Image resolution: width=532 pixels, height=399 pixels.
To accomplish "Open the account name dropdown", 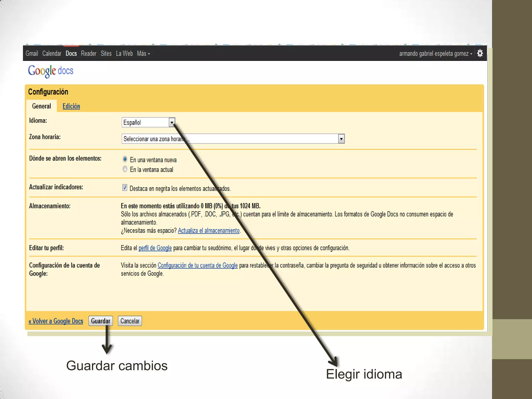I will pos(436,54).
